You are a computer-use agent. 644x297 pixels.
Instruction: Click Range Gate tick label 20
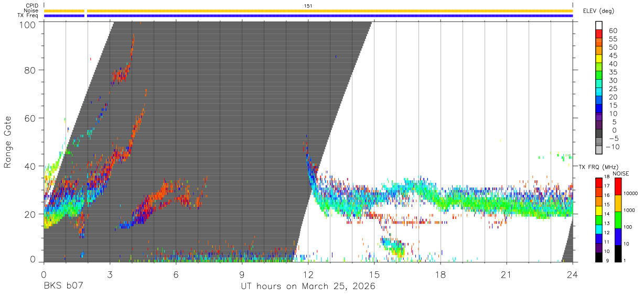(29, 214)
